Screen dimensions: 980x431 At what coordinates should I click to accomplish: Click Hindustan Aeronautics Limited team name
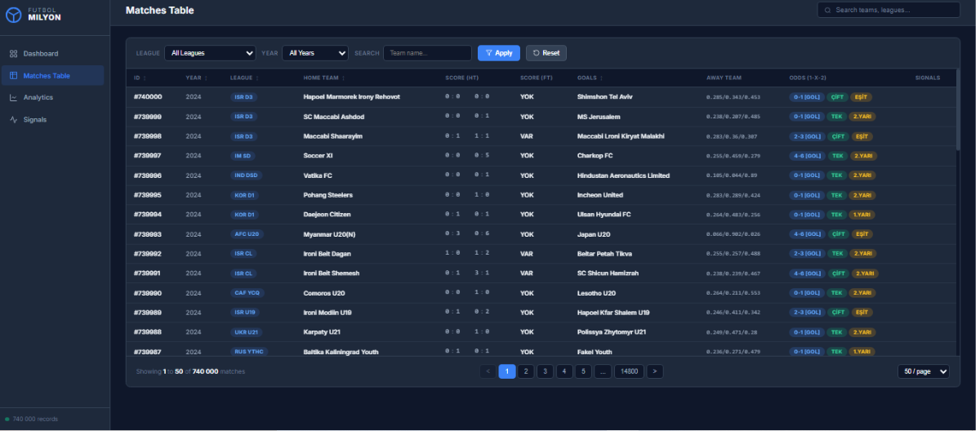coord(623,176)
